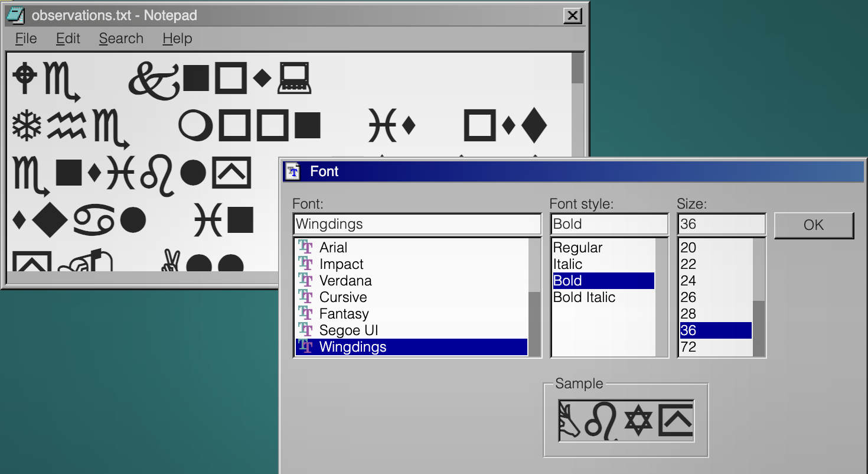This screenshot has height=474, width=868.
Task: Select Impact in the font list
Action: (412, 264)
